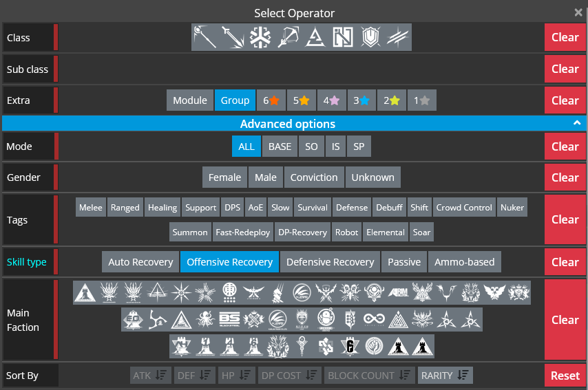
Task: Sort operators by HP
Action: point(237,376)
